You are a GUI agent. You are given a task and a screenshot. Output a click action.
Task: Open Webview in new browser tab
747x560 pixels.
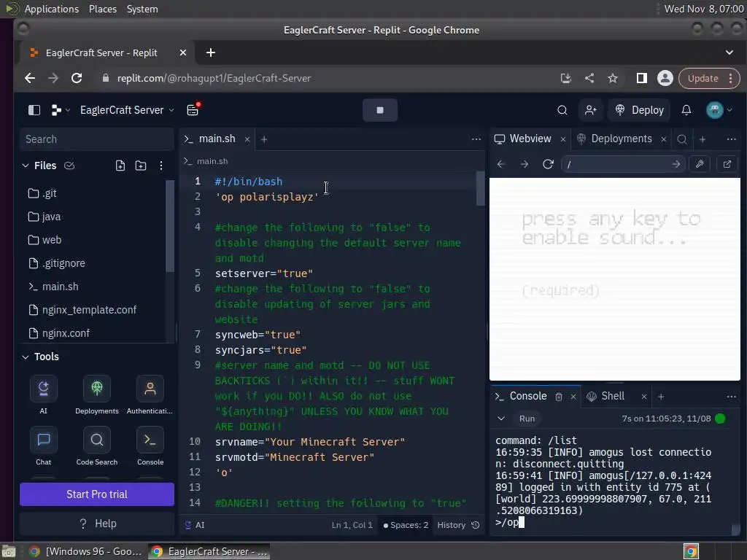pos(727,164)
